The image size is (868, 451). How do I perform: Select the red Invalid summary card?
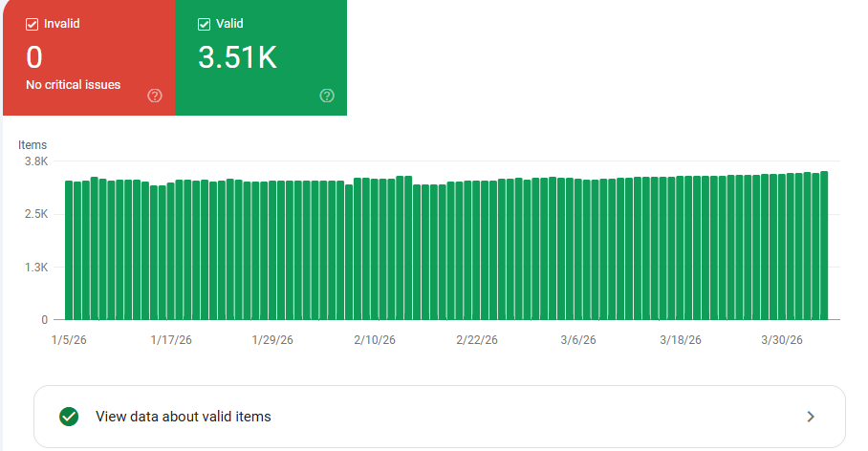pos(88,57)
